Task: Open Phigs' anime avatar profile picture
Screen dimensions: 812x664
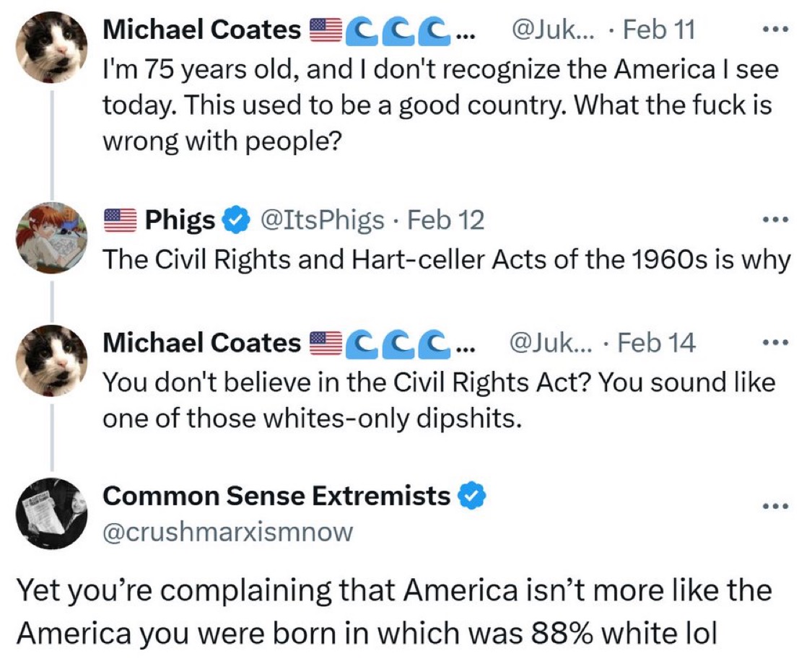Action: 52,237
